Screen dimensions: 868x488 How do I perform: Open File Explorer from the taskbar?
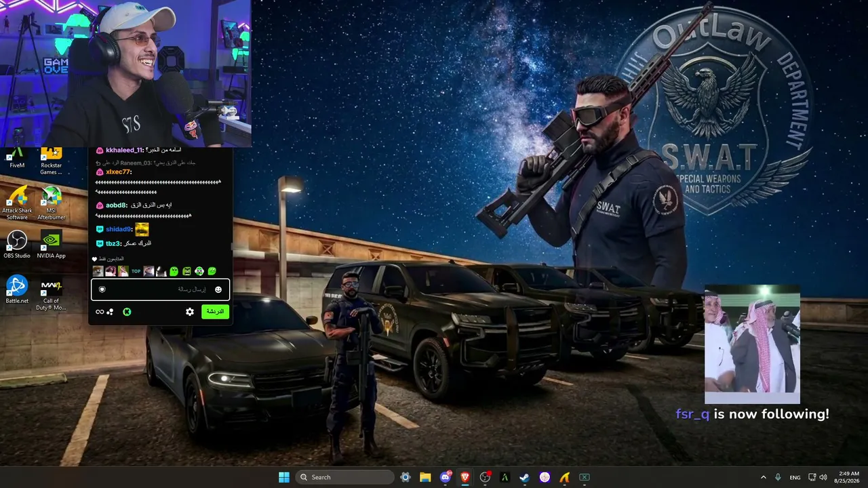tap(425, 477)
